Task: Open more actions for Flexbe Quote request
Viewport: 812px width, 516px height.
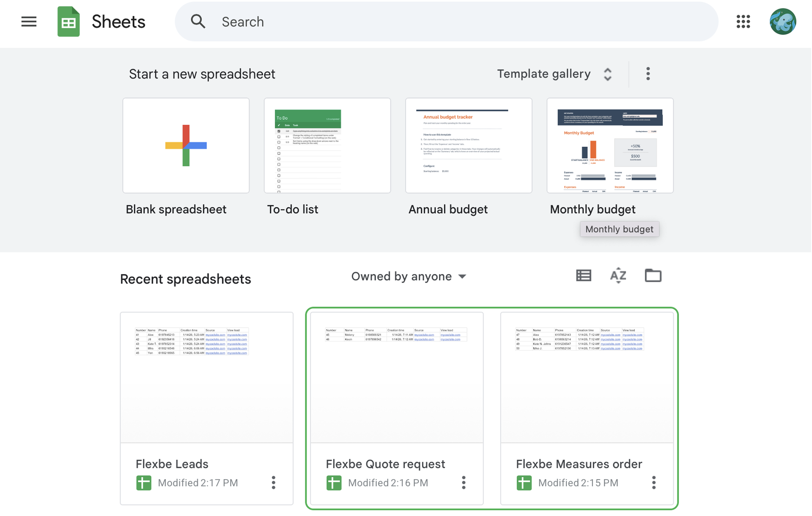Action: point(464,483)
